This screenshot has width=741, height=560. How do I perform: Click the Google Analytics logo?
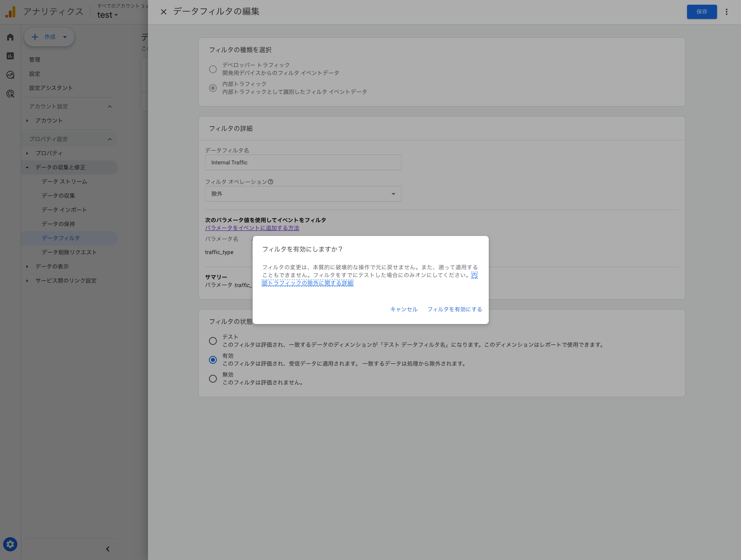(x=11, y=11)
